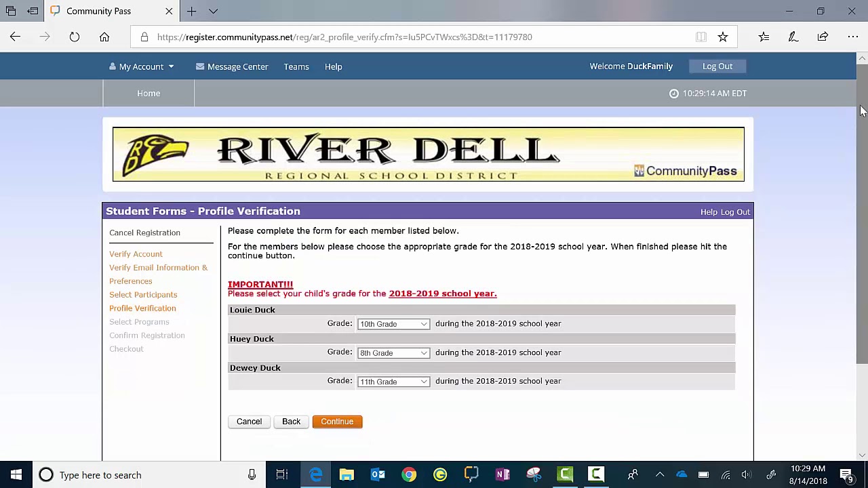Open the Add notes pen tool
Screen dimensions: 868x488
pos(793,37)
